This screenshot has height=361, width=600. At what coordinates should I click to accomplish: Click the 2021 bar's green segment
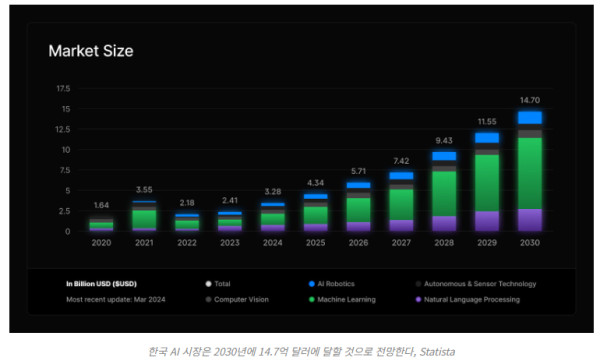click(144, 219)
